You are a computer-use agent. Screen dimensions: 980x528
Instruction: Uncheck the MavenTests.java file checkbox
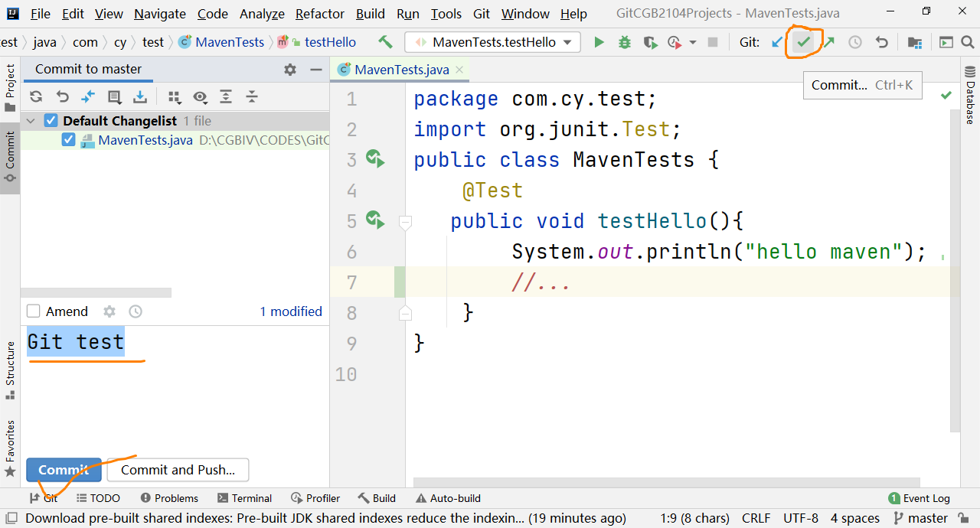68,140
